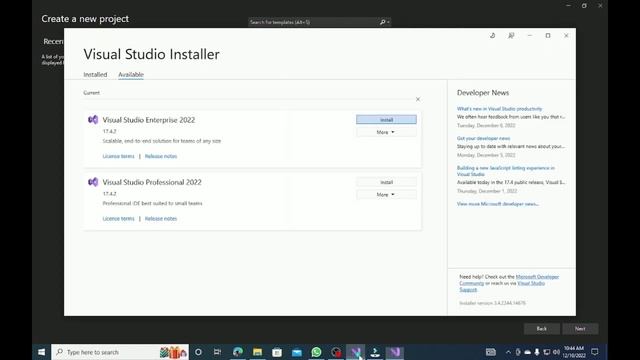
Task: Click the 'Tuesday, December 6, 2022' date text
Action: click(486, 126)
